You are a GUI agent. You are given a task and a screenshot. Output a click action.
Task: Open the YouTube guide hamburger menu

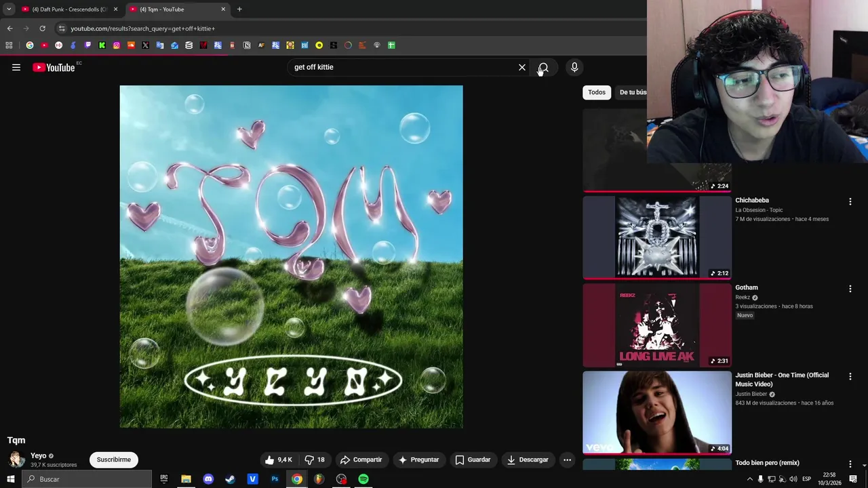16,67
